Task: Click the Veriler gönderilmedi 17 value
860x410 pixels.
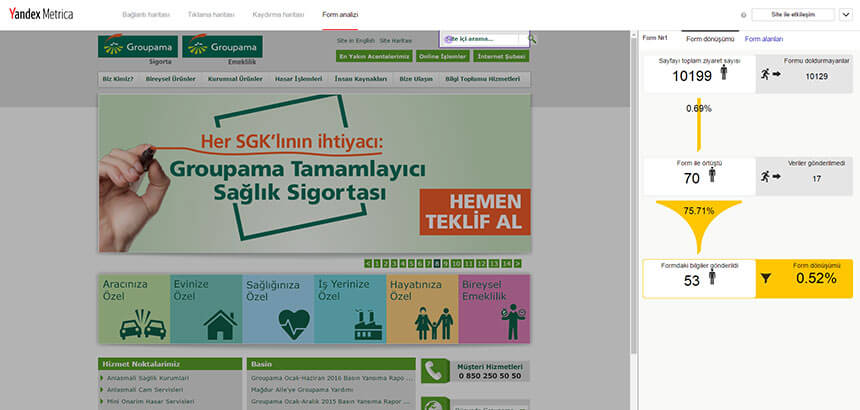Action: pos(817,179)
